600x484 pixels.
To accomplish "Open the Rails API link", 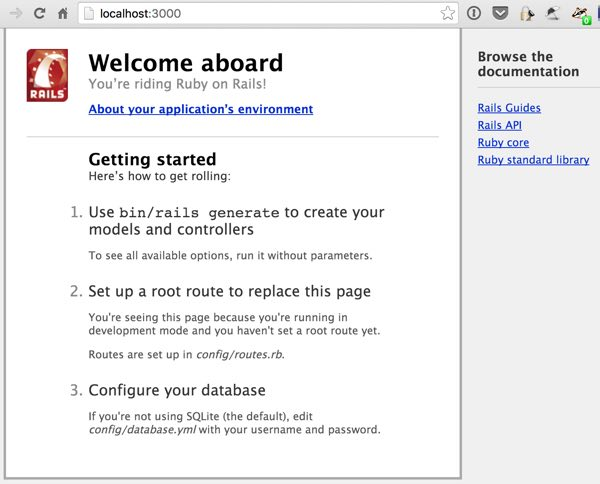I will point(499,125).
